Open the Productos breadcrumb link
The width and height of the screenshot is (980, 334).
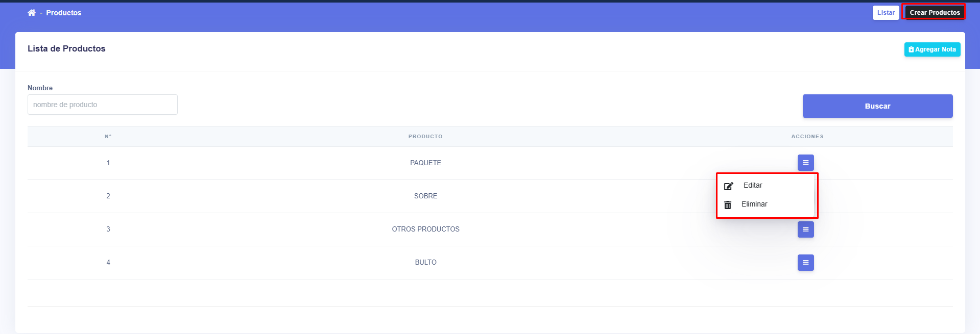(64, 13)
